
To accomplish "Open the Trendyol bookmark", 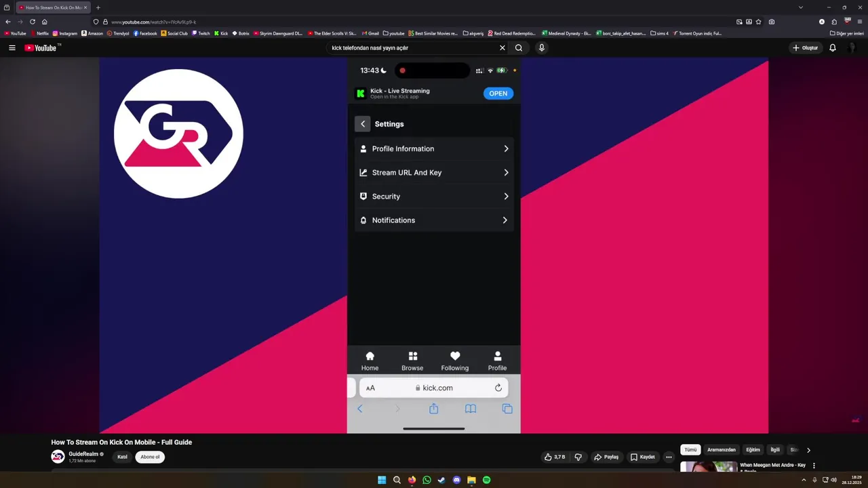I will [118, 33].
